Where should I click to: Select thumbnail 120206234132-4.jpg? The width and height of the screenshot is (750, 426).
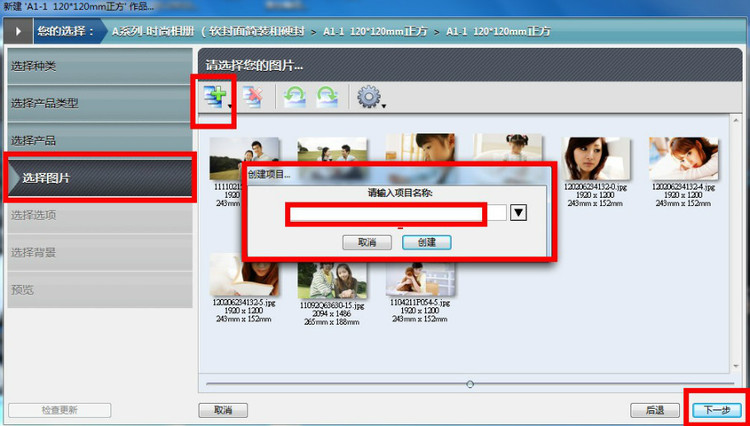[x=683, y=158]
